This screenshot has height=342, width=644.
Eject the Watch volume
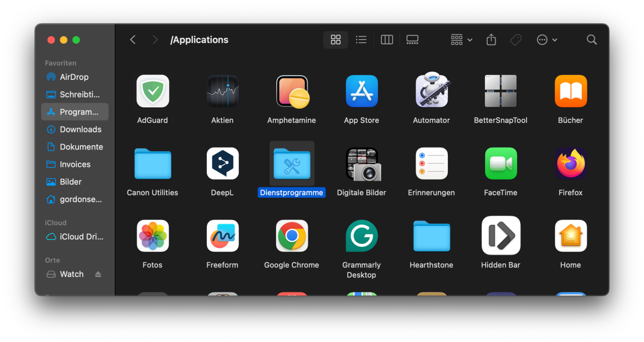click(x=98, y=274)
